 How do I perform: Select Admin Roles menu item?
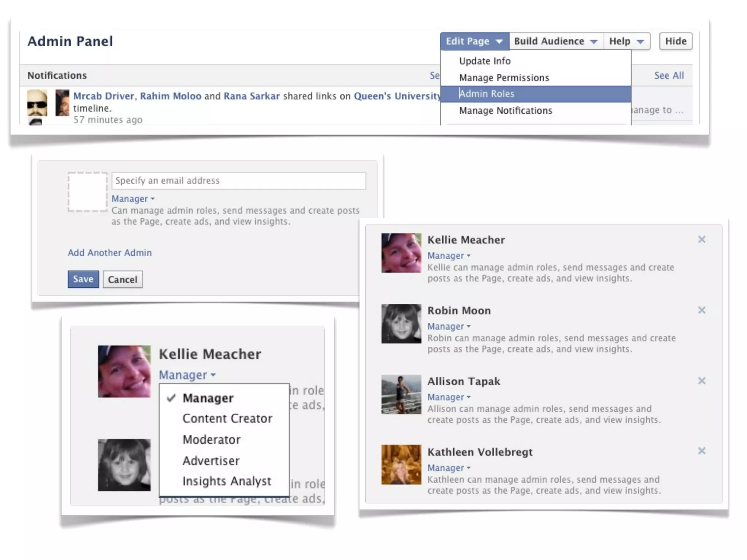tap(487, 94)
